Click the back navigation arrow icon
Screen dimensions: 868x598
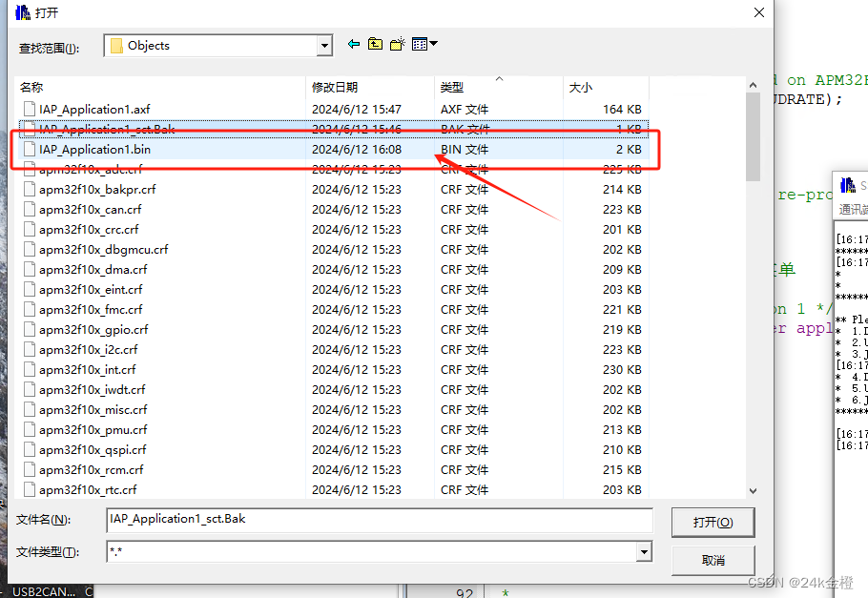[x=353, y=44]
